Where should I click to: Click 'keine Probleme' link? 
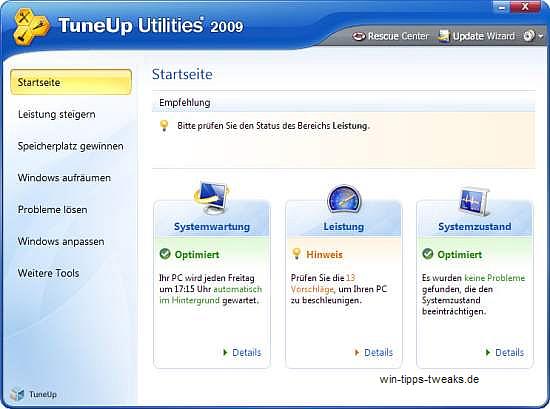495,278
